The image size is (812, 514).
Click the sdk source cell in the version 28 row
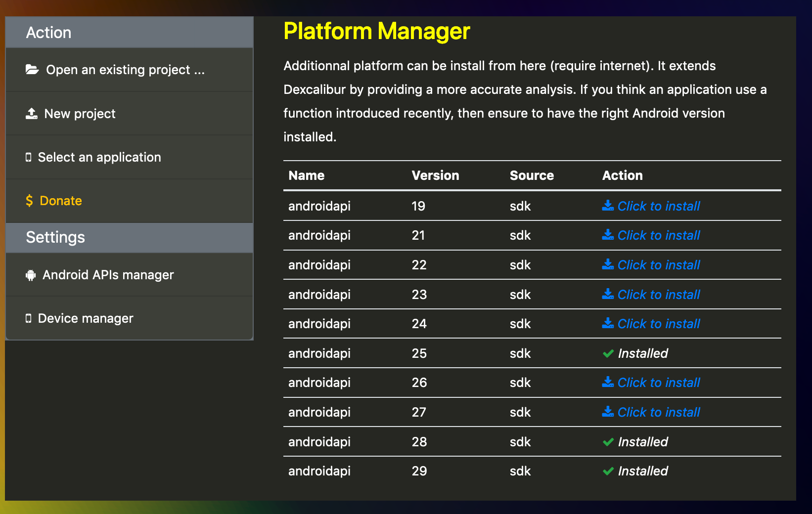tap(520, 442)
